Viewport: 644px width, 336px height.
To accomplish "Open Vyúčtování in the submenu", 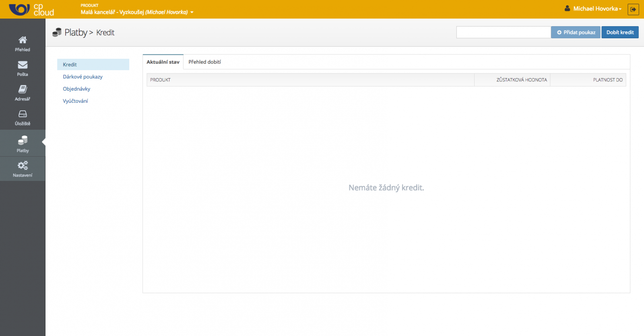I will (75, 101).
